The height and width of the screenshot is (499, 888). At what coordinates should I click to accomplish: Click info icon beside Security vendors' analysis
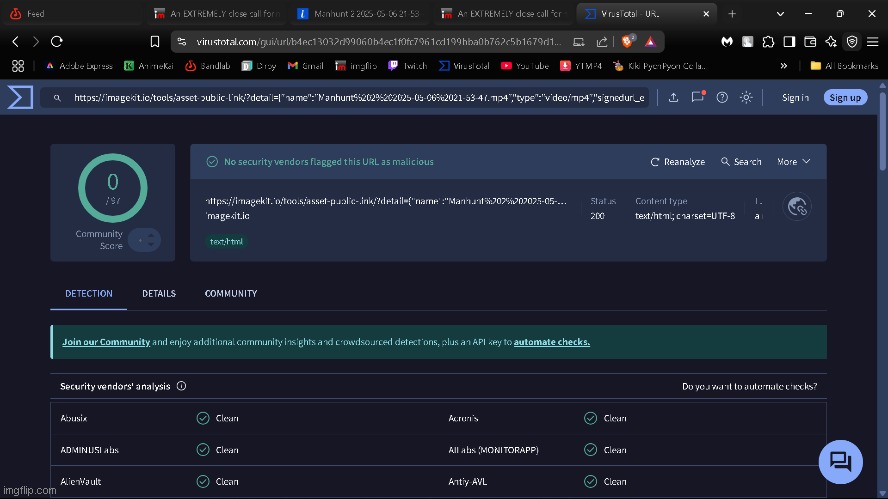pyautogui.click(x=181, y=386)
